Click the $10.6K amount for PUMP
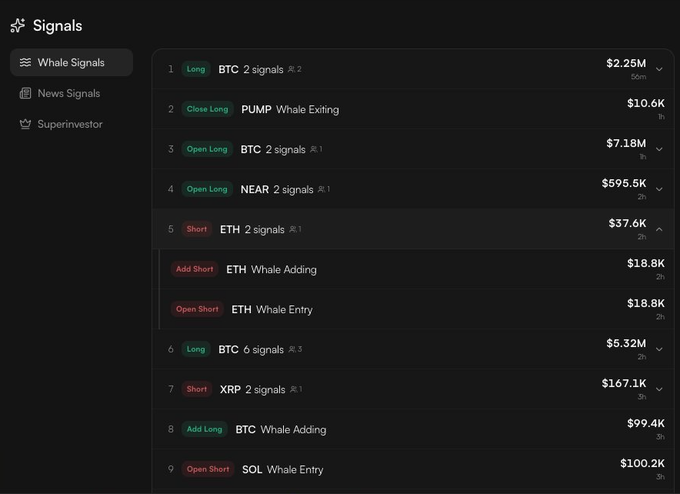This screenshot has height=494, width=680. coord(645,103)
